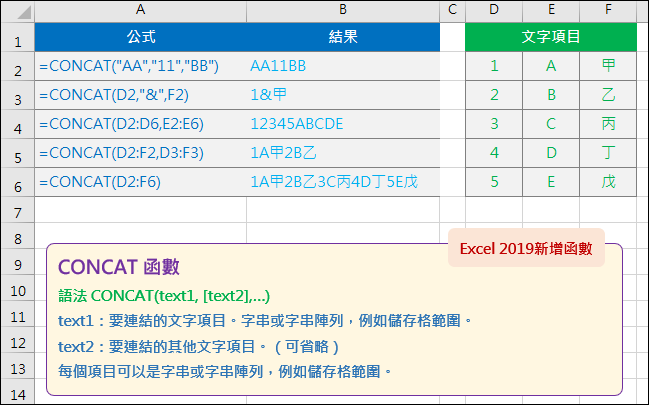Select cell containing letter D in column E
Image resolution: width=649 pixels, height=405 pixels.
pyautogui.click(x=551, y=153)
